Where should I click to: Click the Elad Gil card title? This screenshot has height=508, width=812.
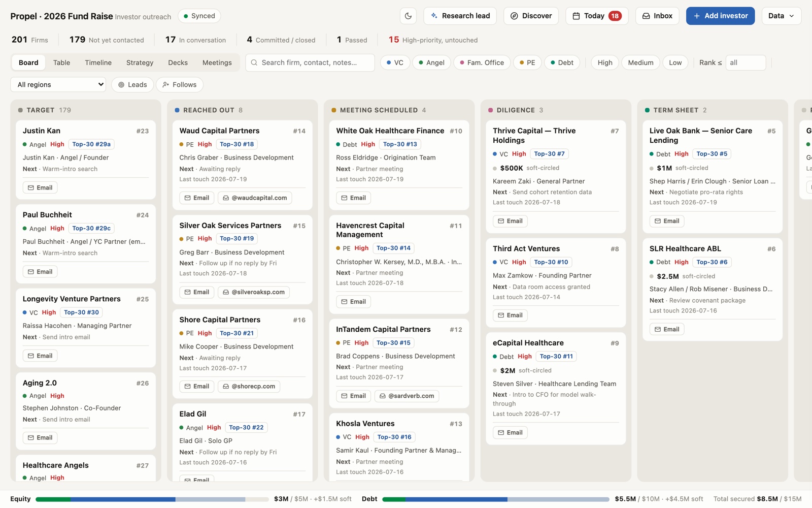pos(192,414)
